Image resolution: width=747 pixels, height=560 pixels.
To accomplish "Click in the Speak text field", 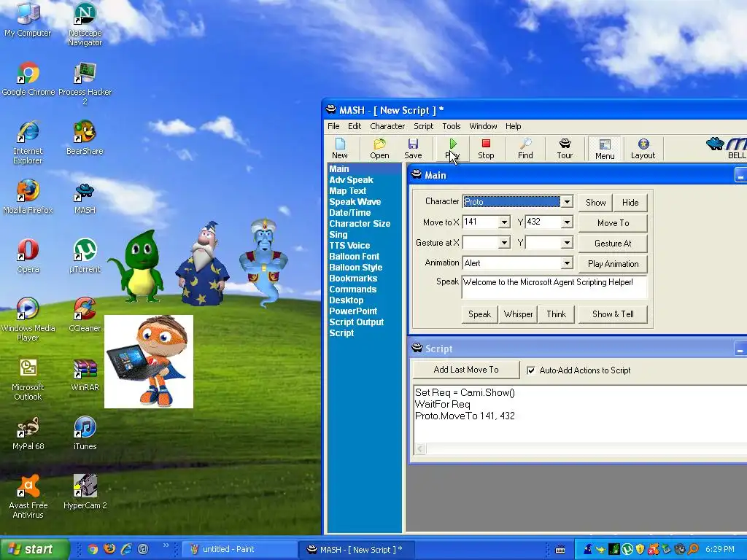I will [554, 287].
